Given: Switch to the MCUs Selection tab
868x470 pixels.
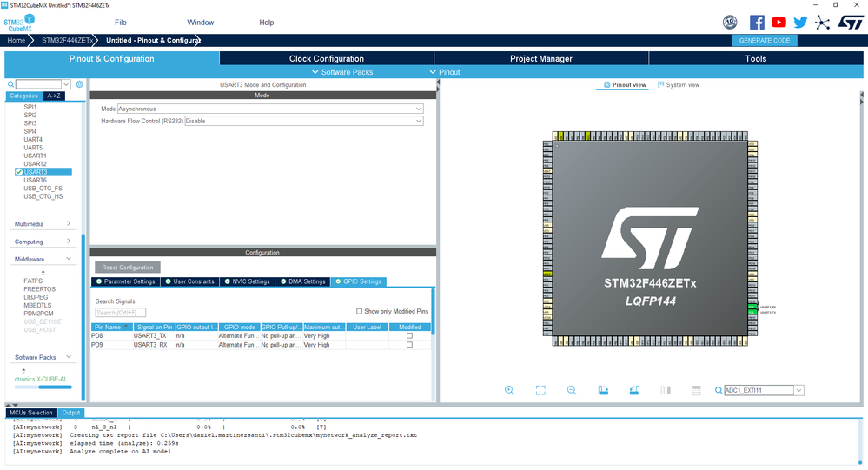Looking at the screenshot, I should [31, 413].
